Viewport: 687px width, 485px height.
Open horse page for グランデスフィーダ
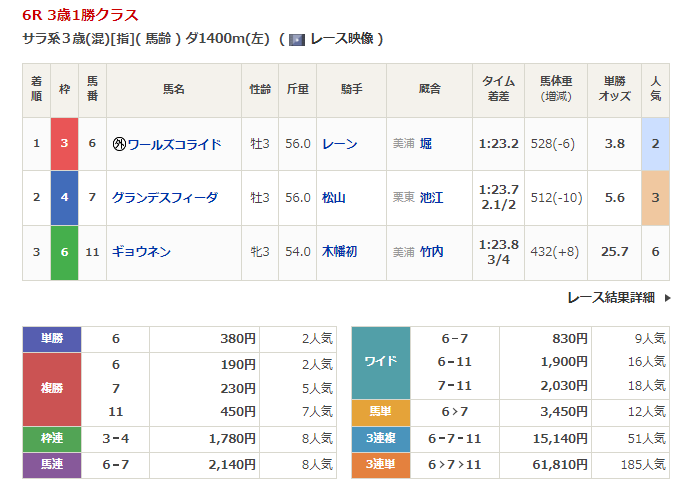pos(164,197)
